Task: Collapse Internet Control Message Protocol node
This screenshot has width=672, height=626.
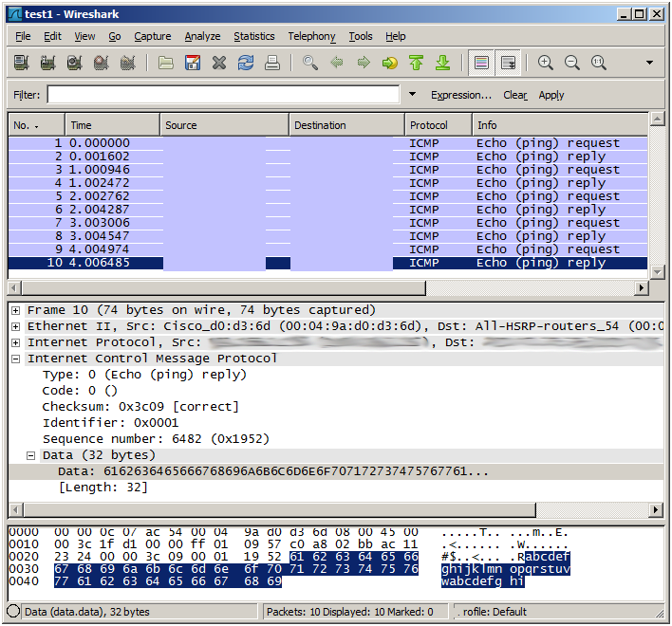Action: tap(15, 359)
